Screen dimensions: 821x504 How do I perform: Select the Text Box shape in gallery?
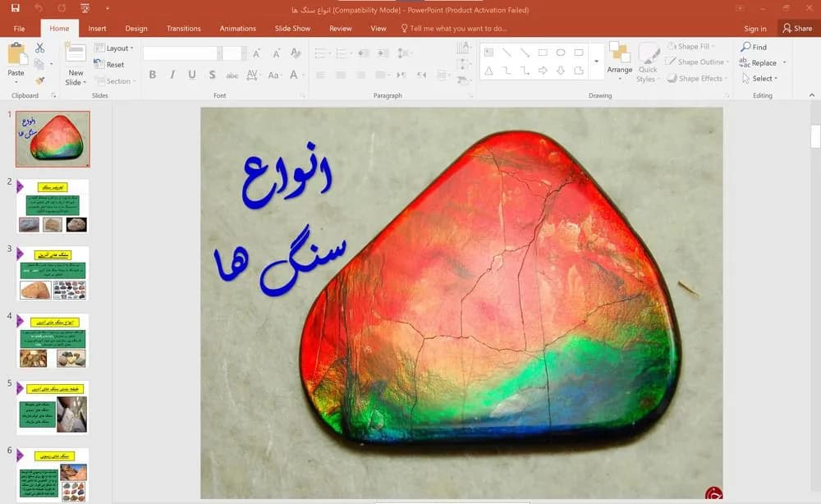tap(488, 53)
